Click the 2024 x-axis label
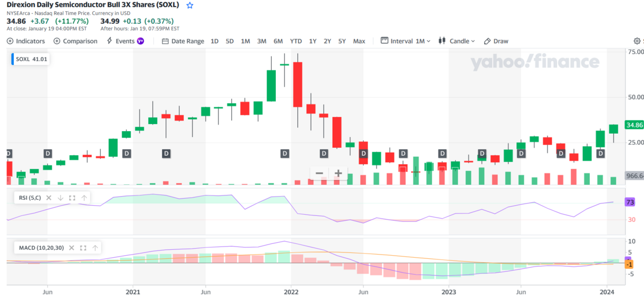This screenshot has width=644, height=297. pyautogui.click(x=608, y=292)
